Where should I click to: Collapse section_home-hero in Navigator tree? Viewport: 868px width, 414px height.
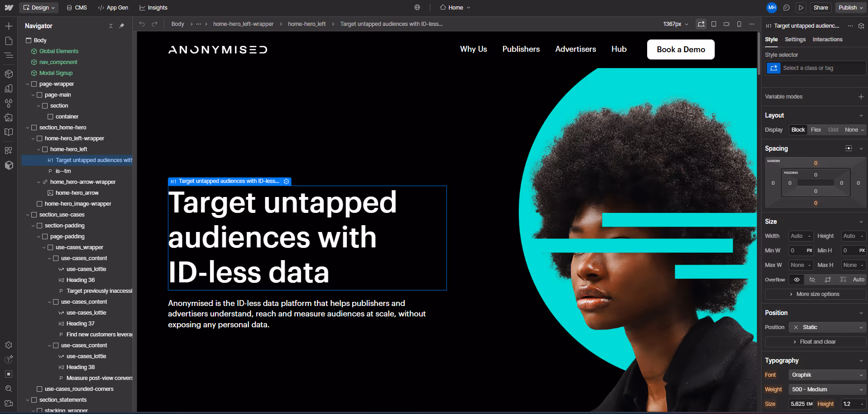28,128
